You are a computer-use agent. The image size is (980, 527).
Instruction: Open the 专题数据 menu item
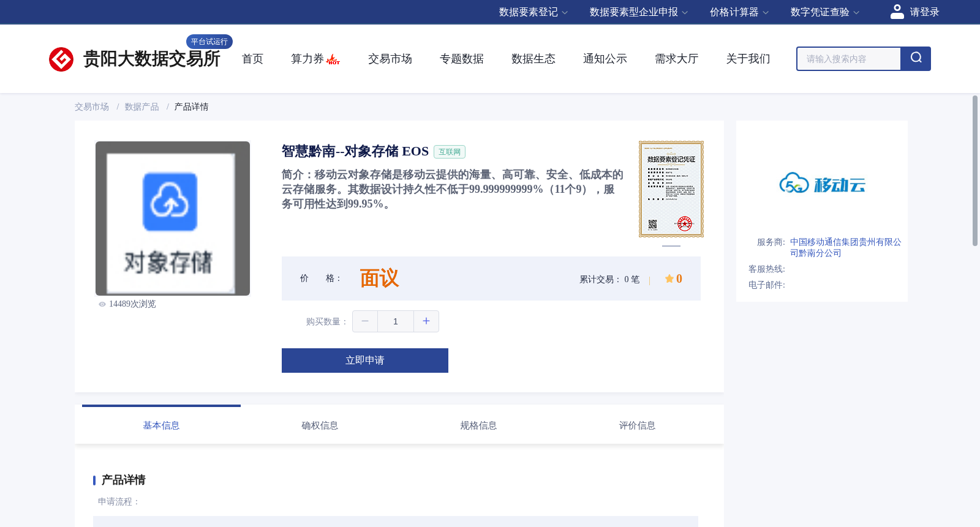point(462,59)
